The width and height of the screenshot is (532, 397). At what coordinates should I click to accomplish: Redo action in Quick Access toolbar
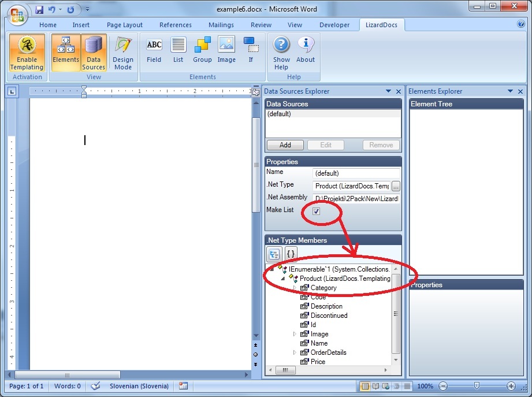click(70, 9)
